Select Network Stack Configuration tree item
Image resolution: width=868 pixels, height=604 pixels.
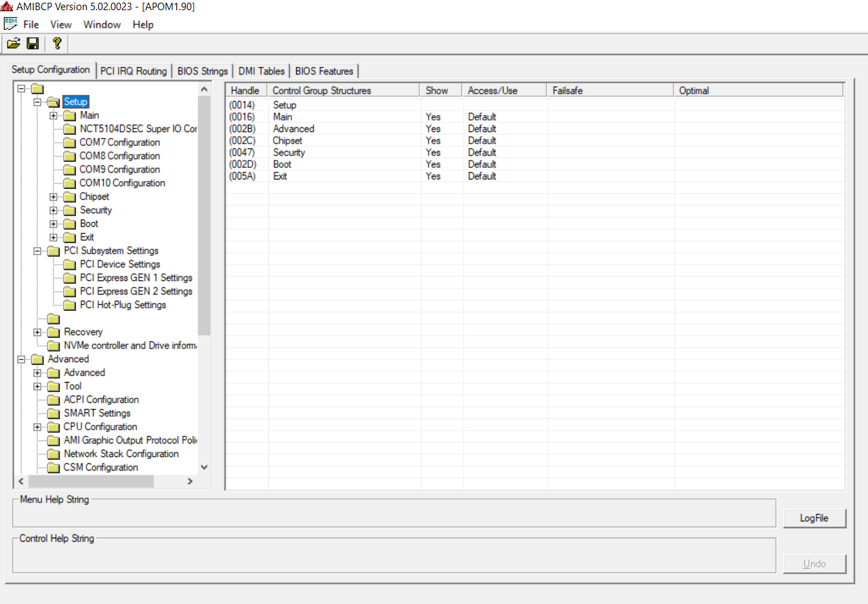[121, 454]
